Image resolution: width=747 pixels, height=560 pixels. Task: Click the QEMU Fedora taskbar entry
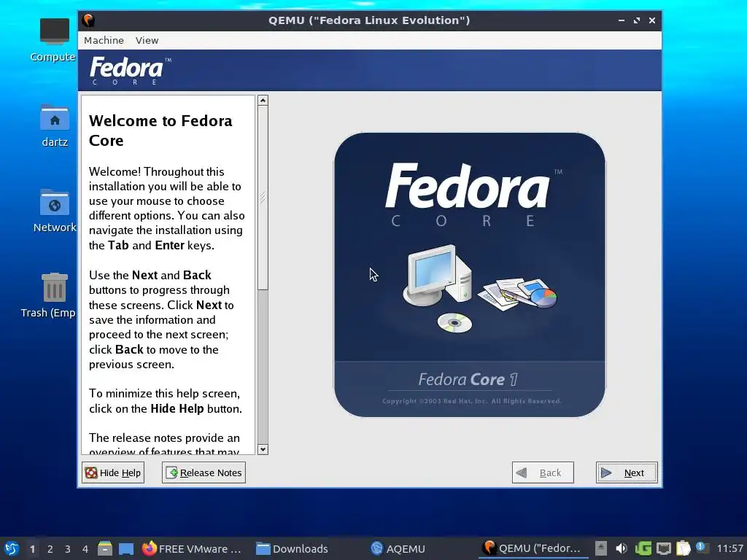[x=533, y=548]
